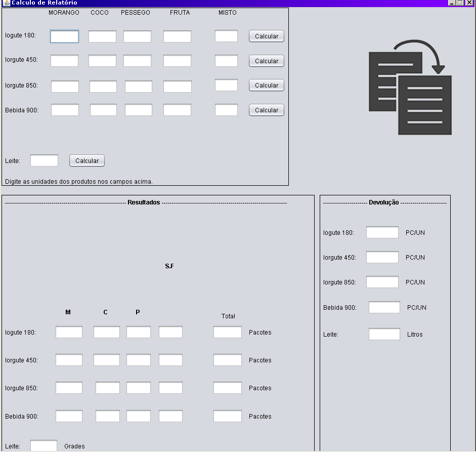The width and height of the screenshot is (476, 452).
Task: Click the copy documents icon image
Action: (x=410, y=87)
